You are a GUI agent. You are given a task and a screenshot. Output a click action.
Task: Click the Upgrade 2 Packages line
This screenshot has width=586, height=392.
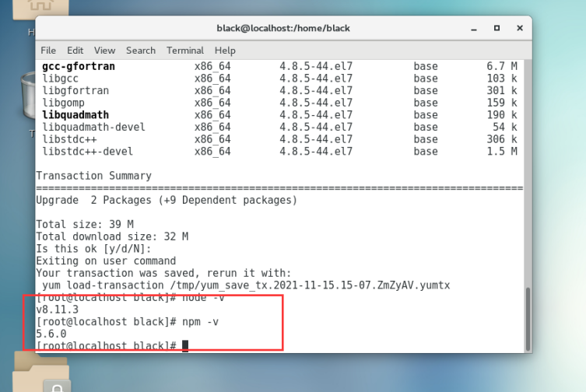[x=167, y=201]
